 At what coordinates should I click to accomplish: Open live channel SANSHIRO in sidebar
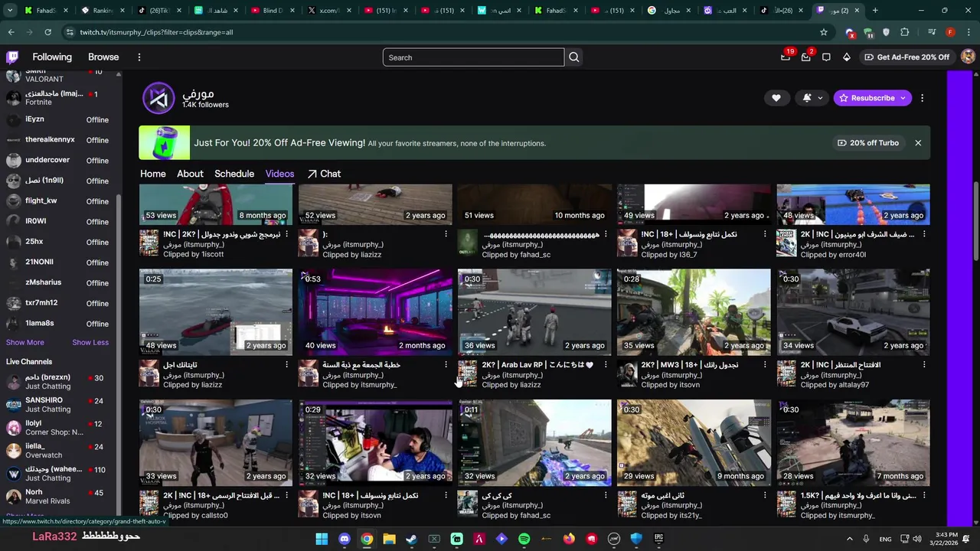[x=60, y=405]
